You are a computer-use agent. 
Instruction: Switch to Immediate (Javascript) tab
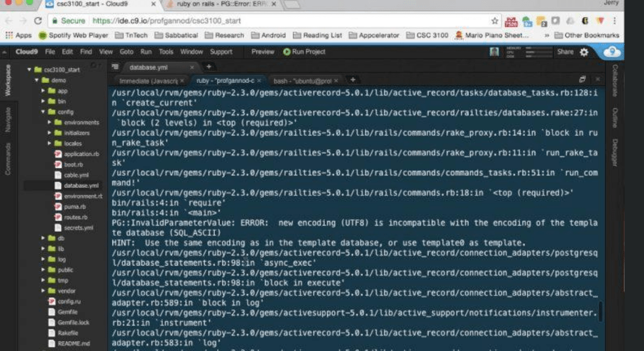(149, 80)
